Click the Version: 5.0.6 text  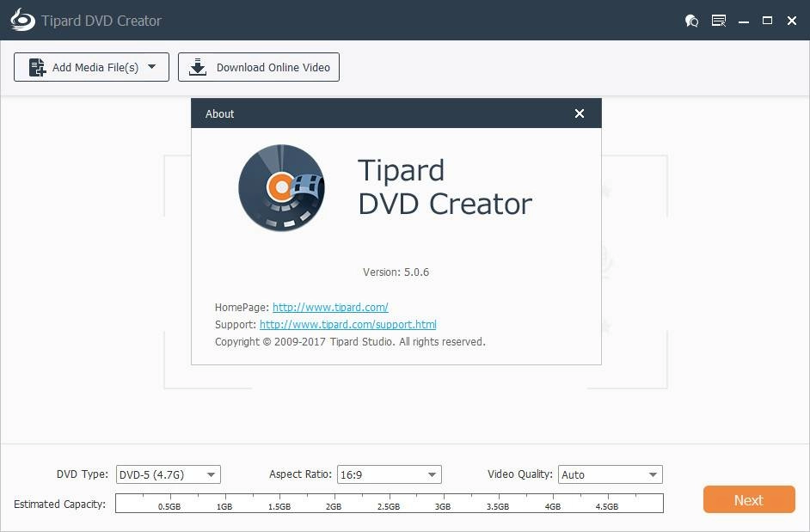tap(396, 272)
